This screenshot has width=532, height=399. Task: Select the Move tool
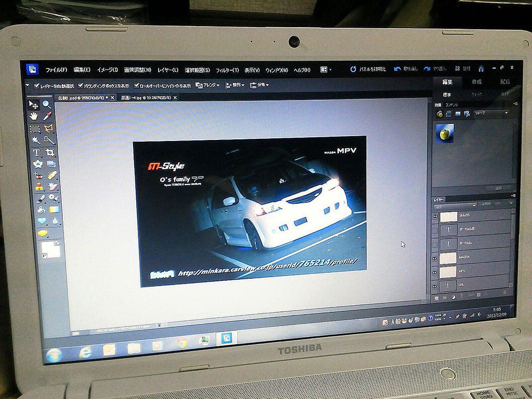click(x=33, y=104)
